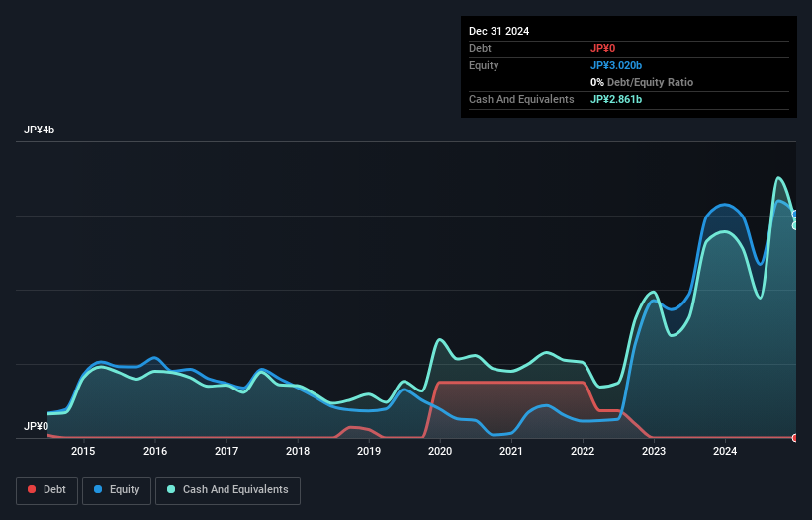This screenshot has height=520, width=812.
Task: Click the 2019 x-axis label
Action: click(x=369, y=451)
